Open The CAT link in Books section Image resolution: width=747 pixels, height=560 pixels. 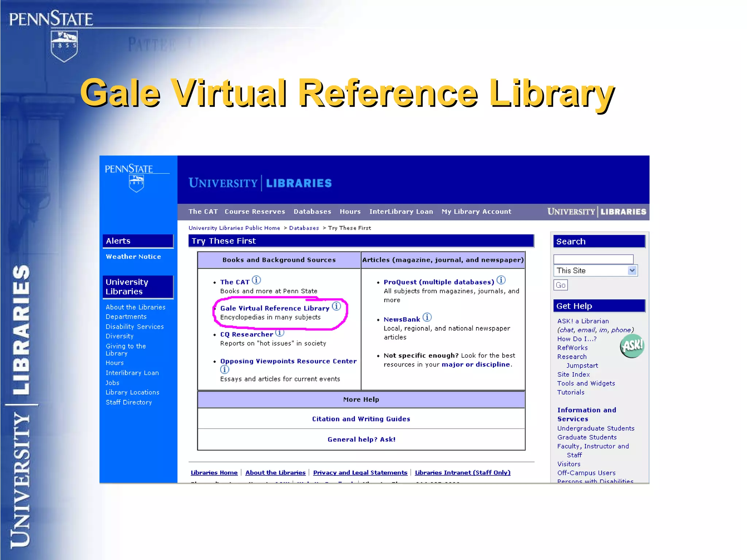pos(235,282)
